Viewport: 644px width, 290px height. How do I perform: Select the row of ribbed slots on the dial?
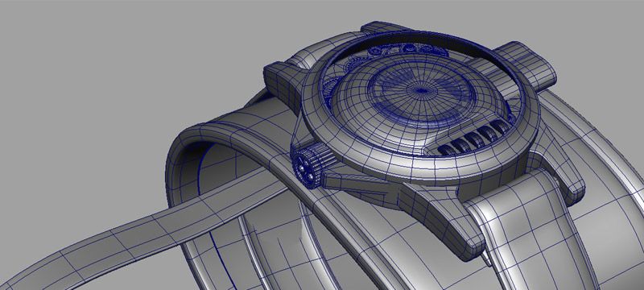tap(475, 138)
